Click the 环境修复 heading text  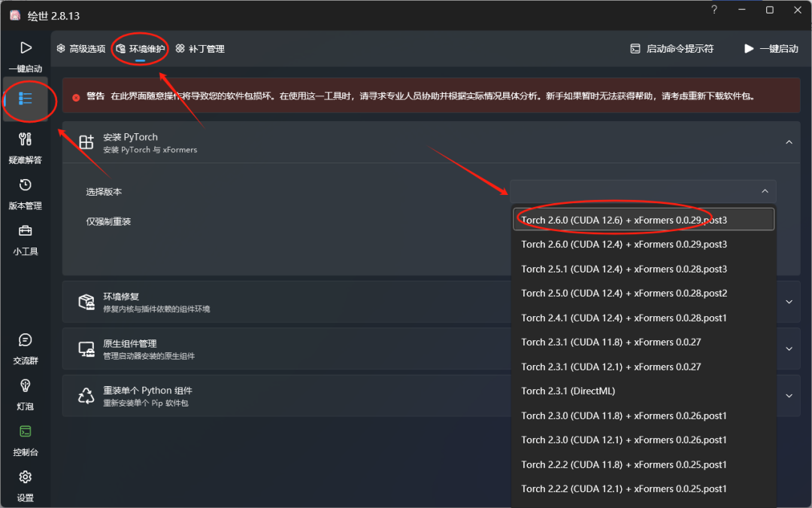tap(121, 297)
